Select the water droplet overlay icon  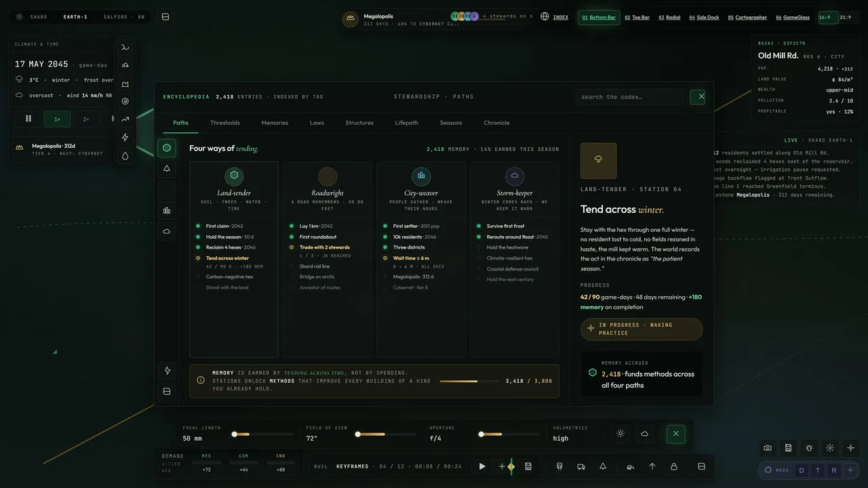click(125, 156)
